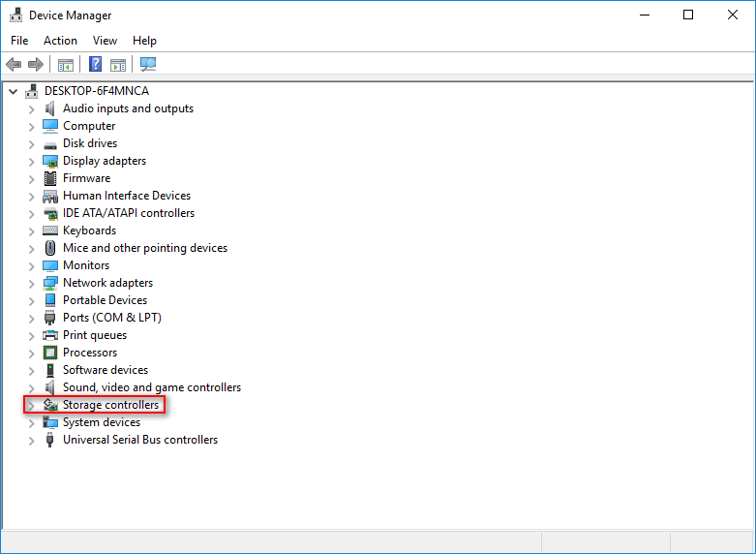
Task: Open the Help question mark icon
Action: pyautogui.click(x=96, y=64)
